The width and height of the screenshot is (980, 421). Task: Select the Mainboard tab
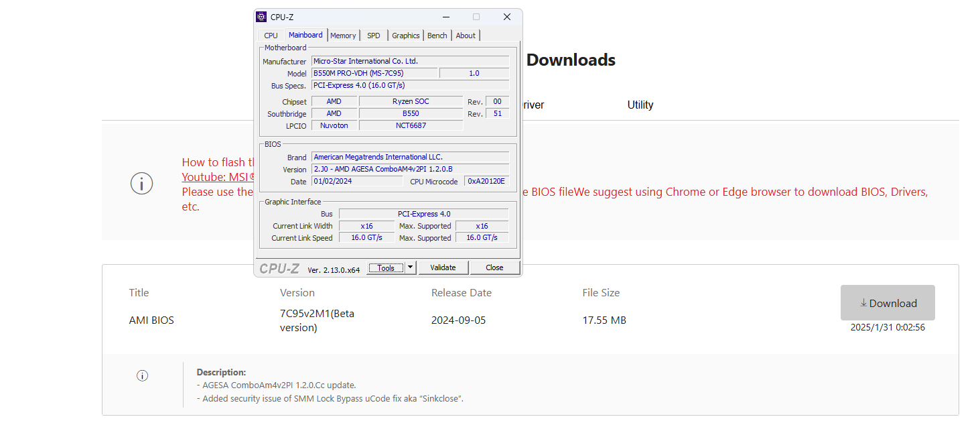point(305,35)
